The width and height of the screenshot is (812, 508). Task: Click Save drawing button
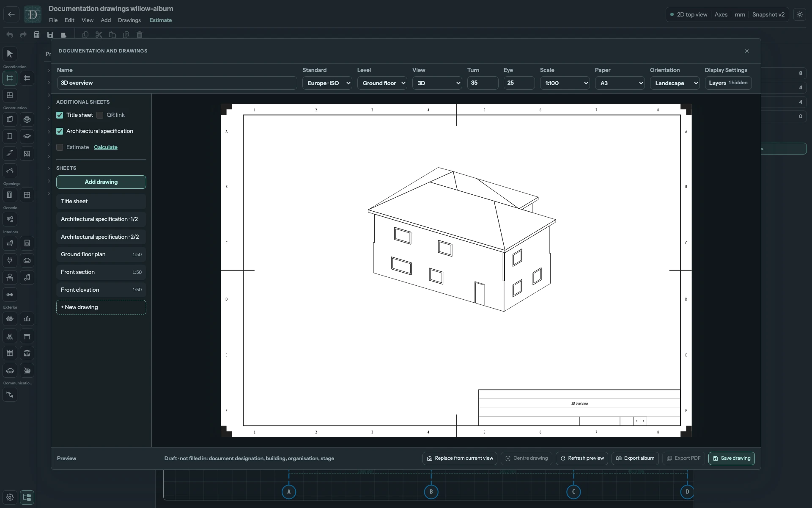[x=732, y=458]
